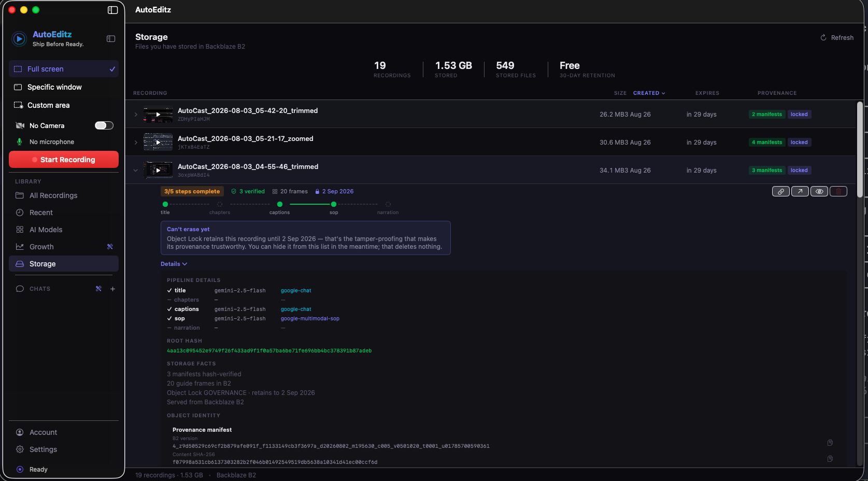Click the recordings list vertical scrollbar
This screenshot has height=481, width=868.
860,150
